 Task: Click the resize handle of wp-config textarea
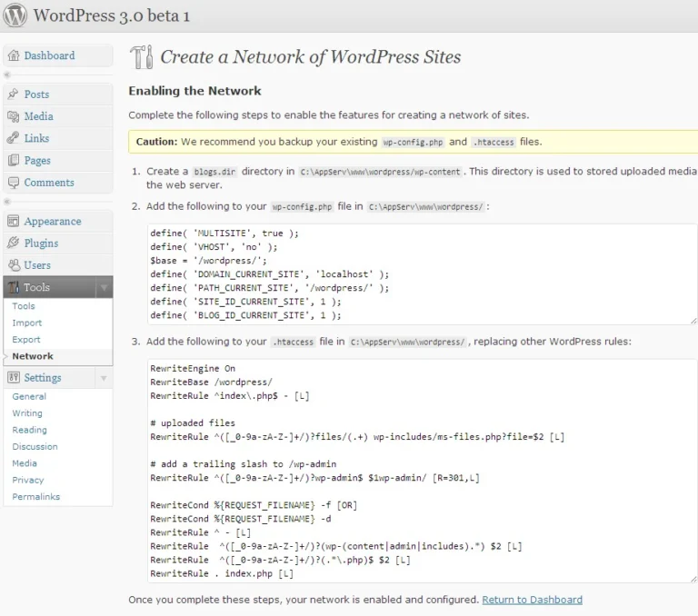tap(693, 321)
